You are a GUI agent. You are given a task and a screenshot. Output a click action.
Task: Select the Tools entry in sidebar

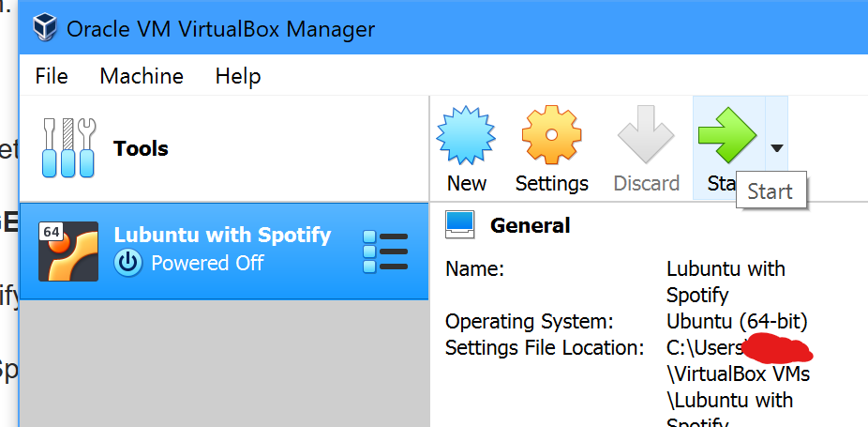224,148
